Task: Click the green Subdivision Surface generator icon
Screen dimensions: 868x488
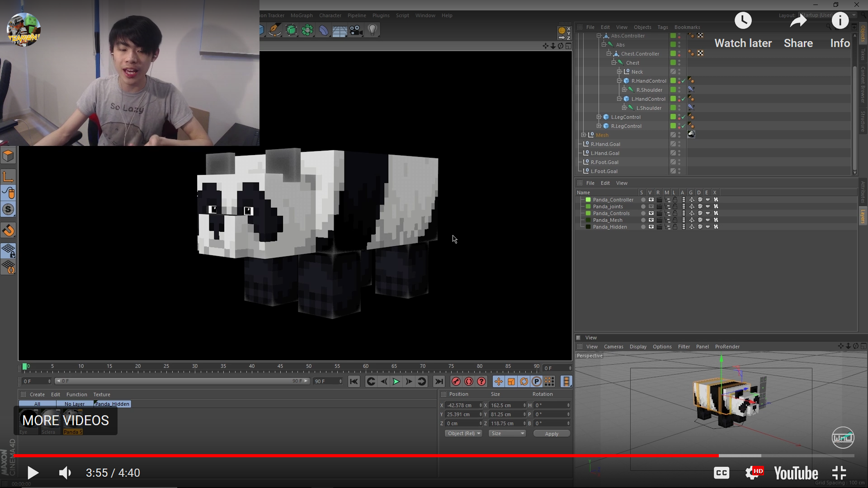Action: tap(291, 30)
